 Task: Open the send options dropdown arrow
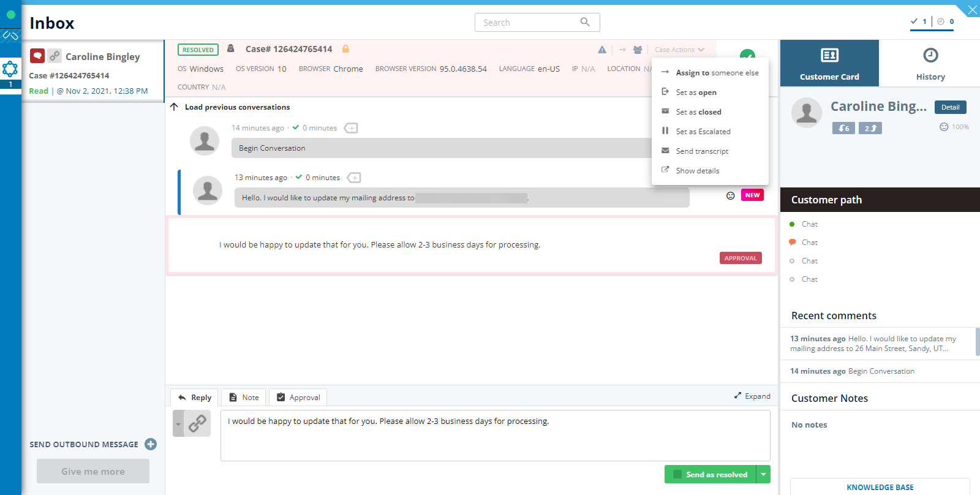coord(764,474)
